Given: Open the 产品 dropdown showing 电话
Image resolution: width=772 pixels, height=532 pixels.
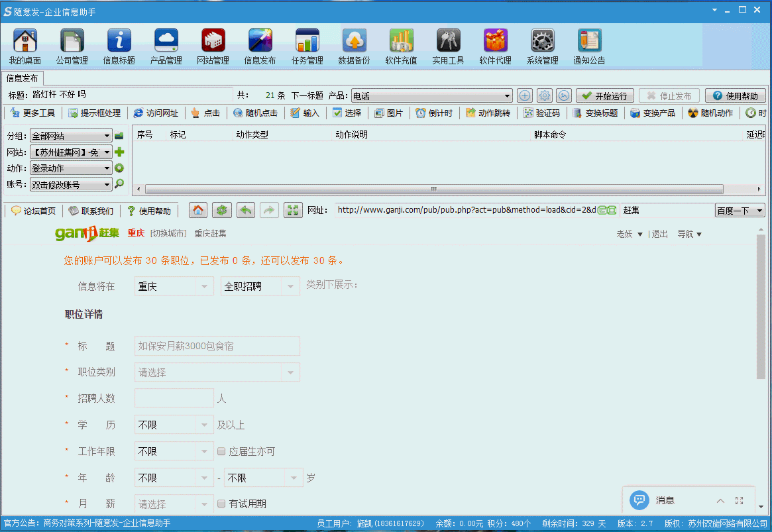Looking at the screenshot, I should (432, 95).
